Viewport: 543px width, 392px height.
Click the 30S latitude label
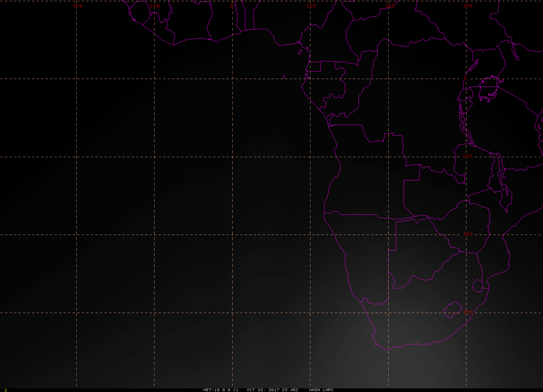click(468, 312)
